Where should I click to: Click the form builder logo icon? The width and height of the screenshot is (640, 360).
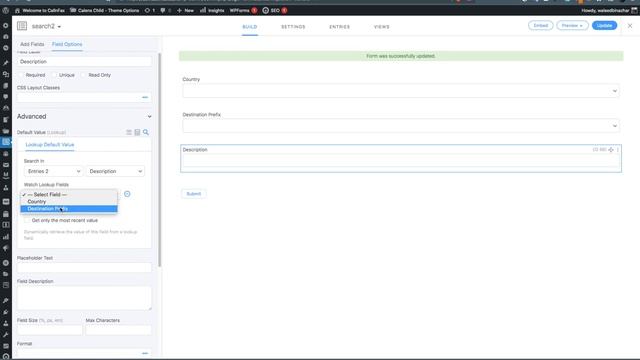pyautogui.click(x=22, y=26)
